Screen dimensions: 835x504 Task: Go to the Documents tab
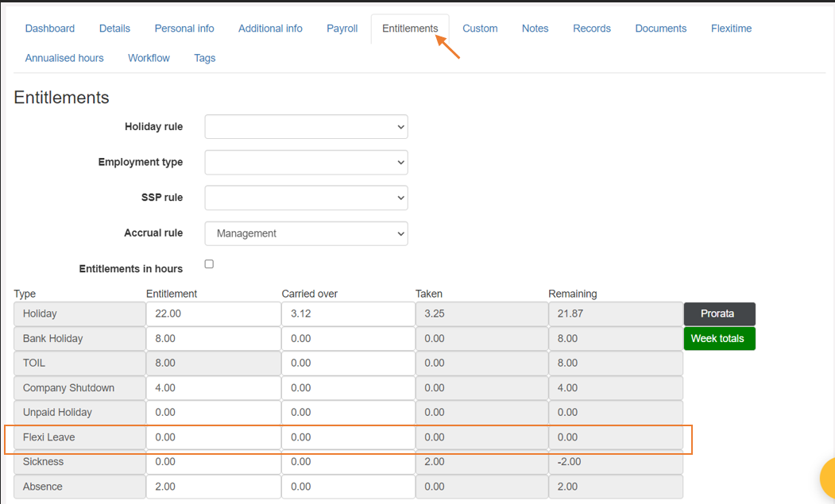click(660, 28)
